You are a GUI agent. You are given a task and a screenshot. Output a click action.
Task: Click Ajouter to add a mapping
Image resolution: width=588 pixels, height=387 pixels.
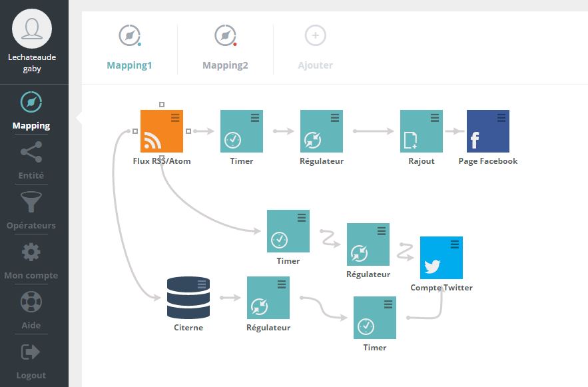click(316, 47)
